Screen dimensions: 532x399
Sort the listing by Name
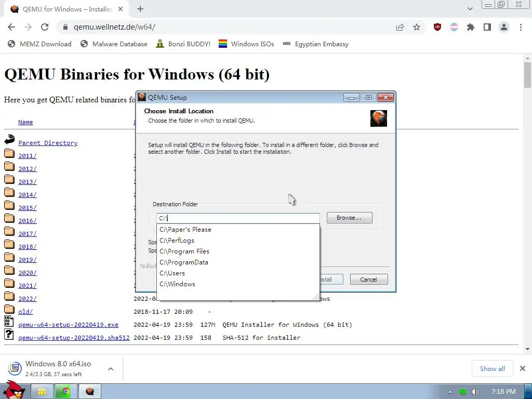[x=25, y=122]
